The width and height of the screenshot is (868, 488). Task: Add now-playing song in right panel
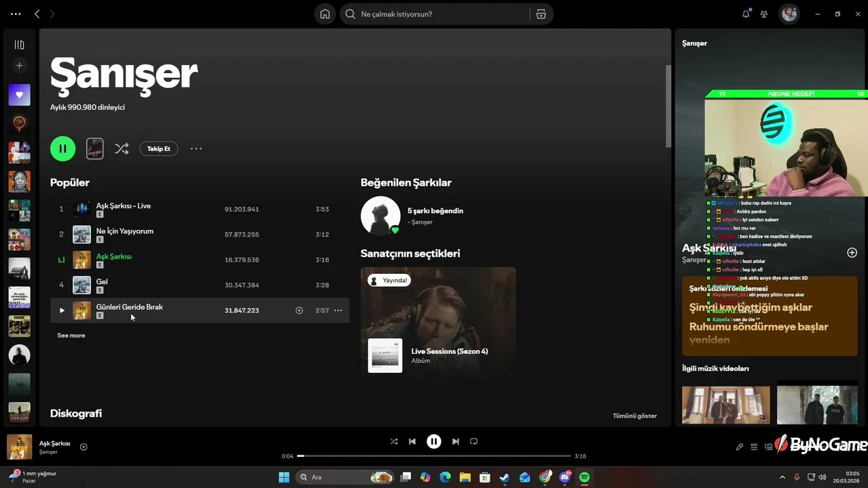click(x=852, y=252)
